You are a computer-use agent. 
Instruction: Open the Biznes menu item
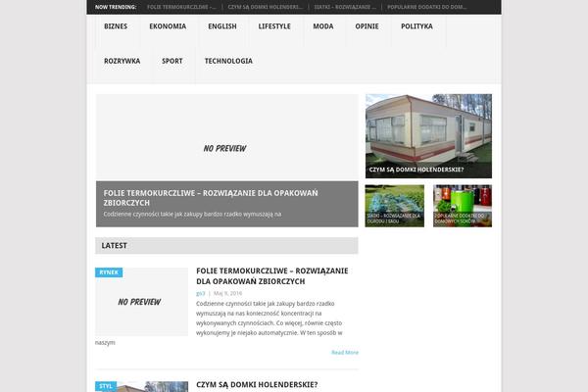click(x=116, y=26)
